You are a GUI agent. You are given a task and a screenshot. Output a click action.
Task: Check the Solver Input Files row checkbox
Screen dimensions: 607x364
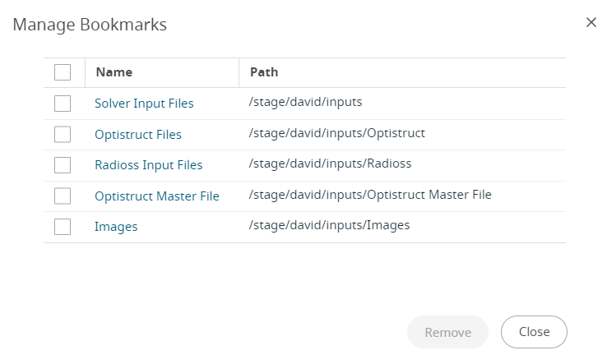click(x=63, y=104)
